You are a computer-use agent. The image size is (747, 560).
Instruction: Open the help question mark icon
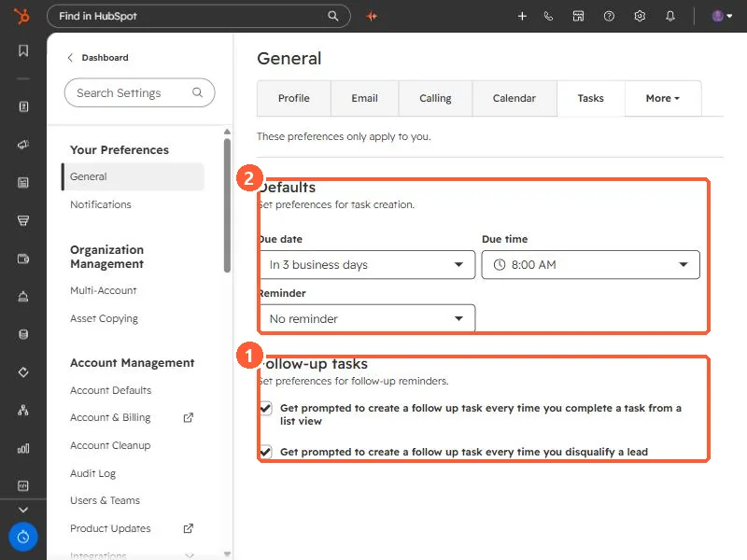tap(609, 16)
